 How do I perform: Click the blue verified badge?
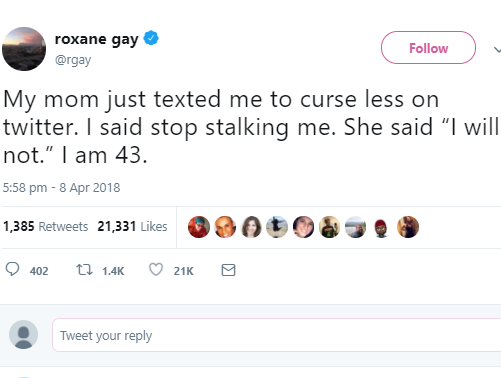151,38
